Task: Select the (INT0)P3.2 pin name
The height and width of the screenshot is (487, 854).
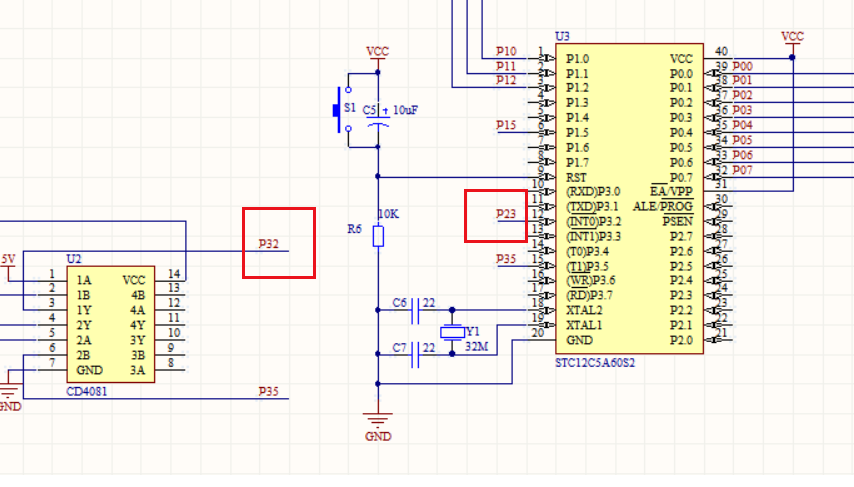Action: 594,222
